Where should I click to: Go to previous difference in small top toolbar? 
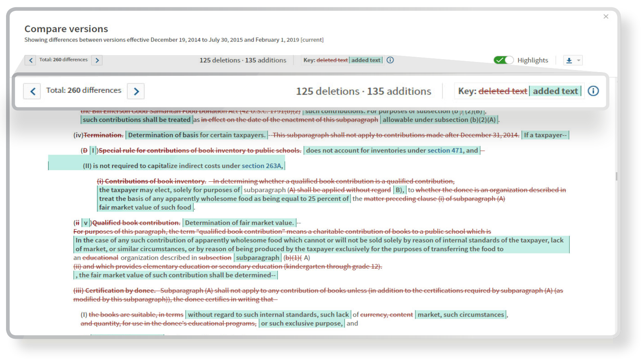[31, 60]
